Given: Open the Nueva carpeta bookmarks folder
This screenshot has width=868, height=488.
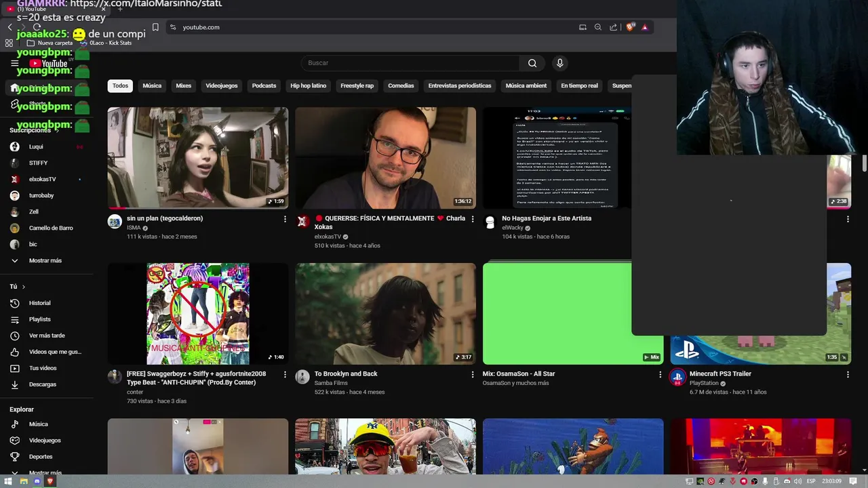Looking at the screenshot, I should coord(50,43).
